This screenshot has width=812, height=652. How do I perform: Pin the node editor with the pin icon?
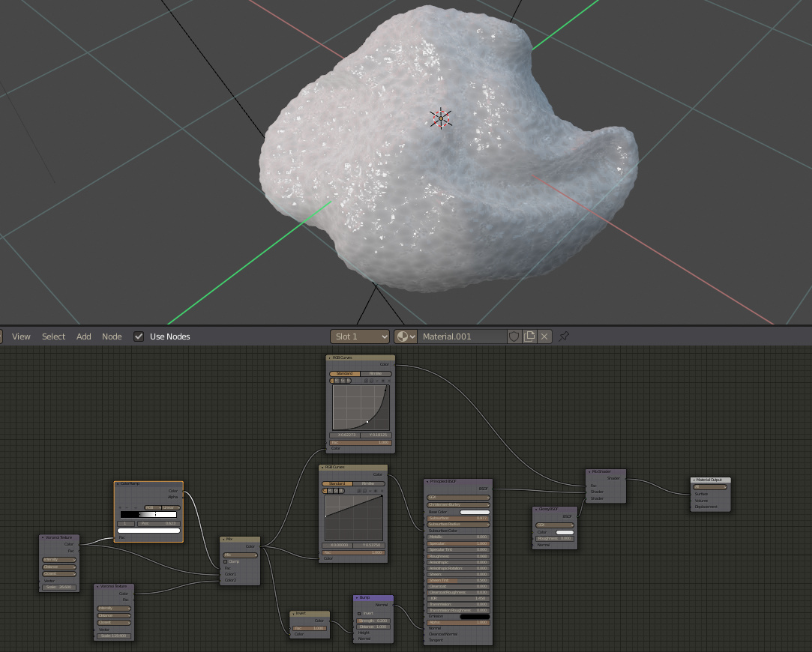(x=563, y=336)
